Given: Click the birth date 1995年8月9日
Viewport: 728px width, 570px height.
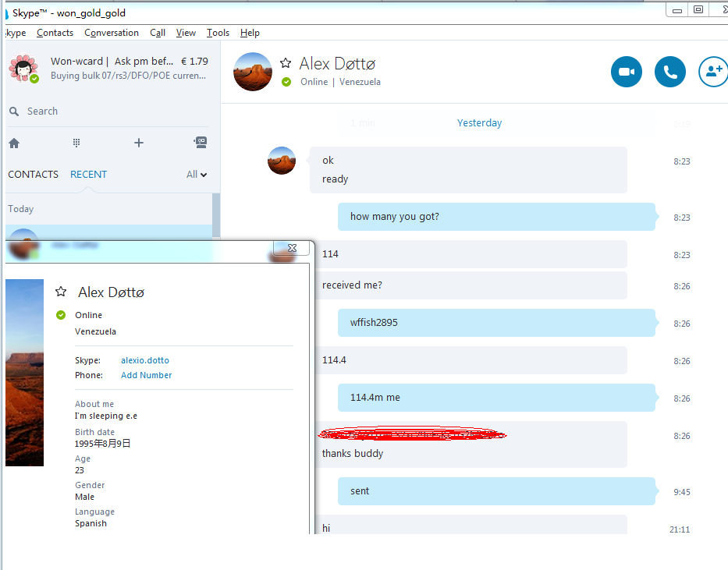Looking at the screenshot, I should [103, 444].
